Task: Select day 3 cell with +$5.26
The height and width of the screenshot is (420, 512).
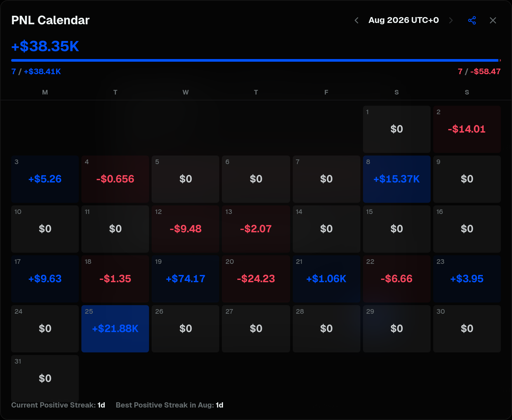Action: coord(45,179)
